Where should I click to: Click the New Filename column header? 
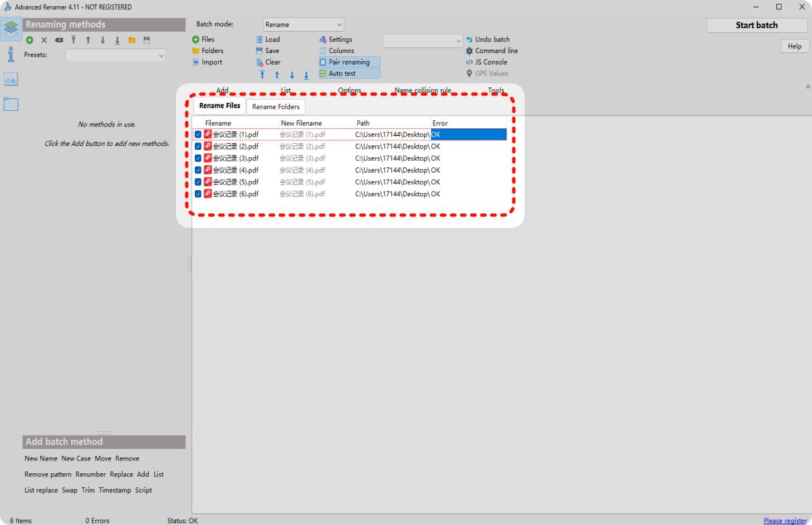tap(302, 123)
